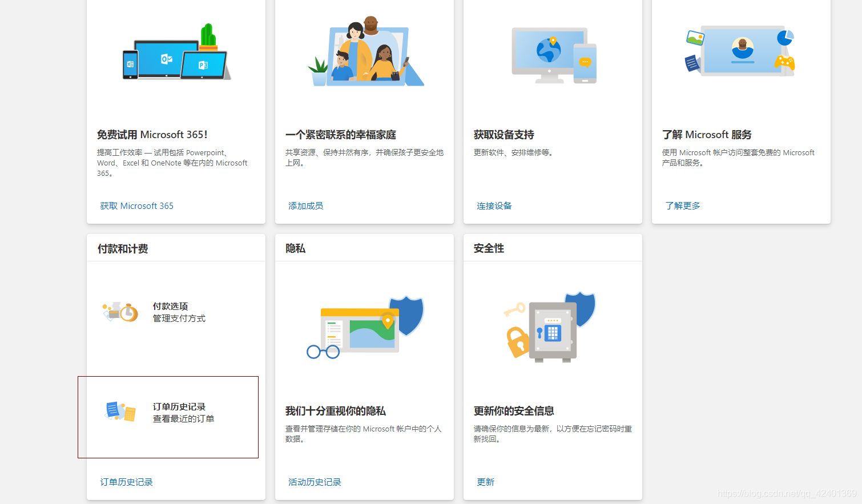This screenshot has height=504, width=862.
Task: Click 一个紧密联系的幸福家庭 heading
Action: click(x=341, y=135)
